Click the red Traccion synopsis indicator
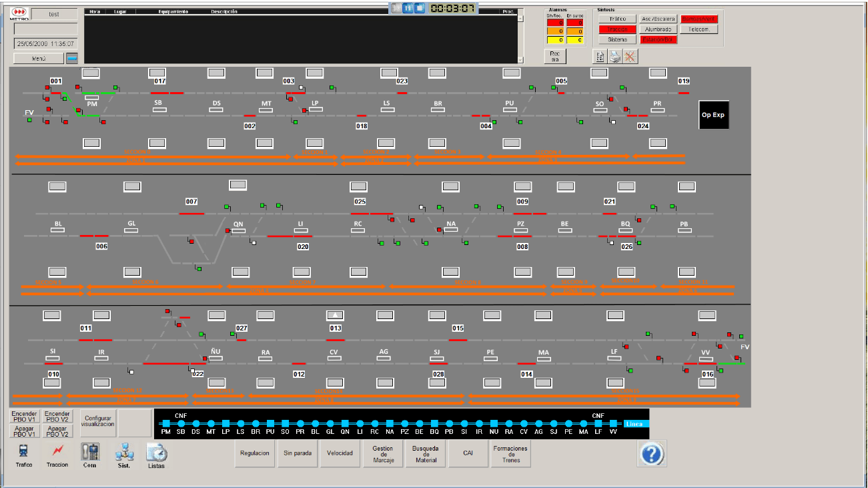Screen dimensions: 868x488 (x=616, y=29)
